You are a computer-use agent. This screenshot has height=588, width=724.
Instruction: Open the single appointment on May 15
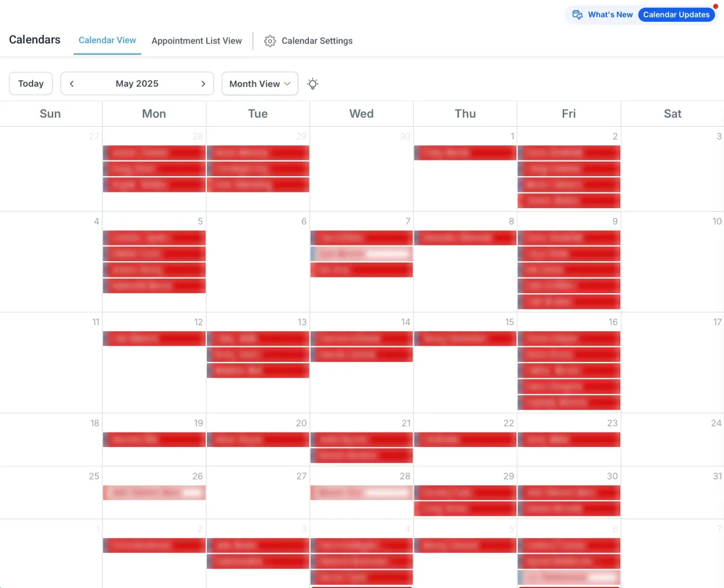pyautogui.click(x=465, y=338)
